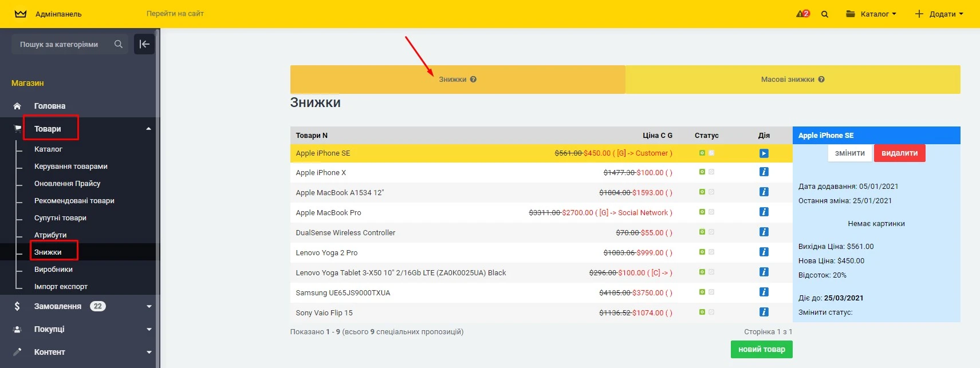980x368 pixels.
Task: Click the info icon for Apple MacBook A1534 12"
Action: click(764, 192)
